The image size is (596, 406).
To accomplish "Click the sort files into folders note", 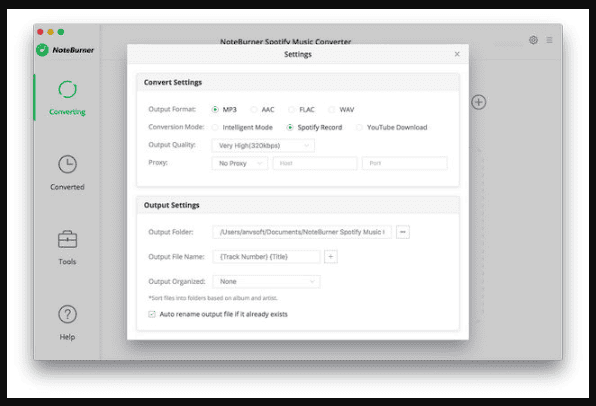I will (x=213, y=298).
